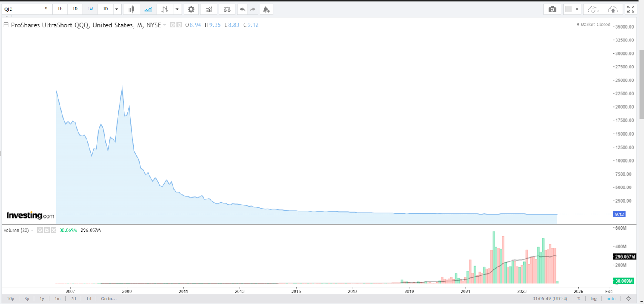This screenshot has width=644, height=304.
Task: Click the redo arrow
Action: 253,9
